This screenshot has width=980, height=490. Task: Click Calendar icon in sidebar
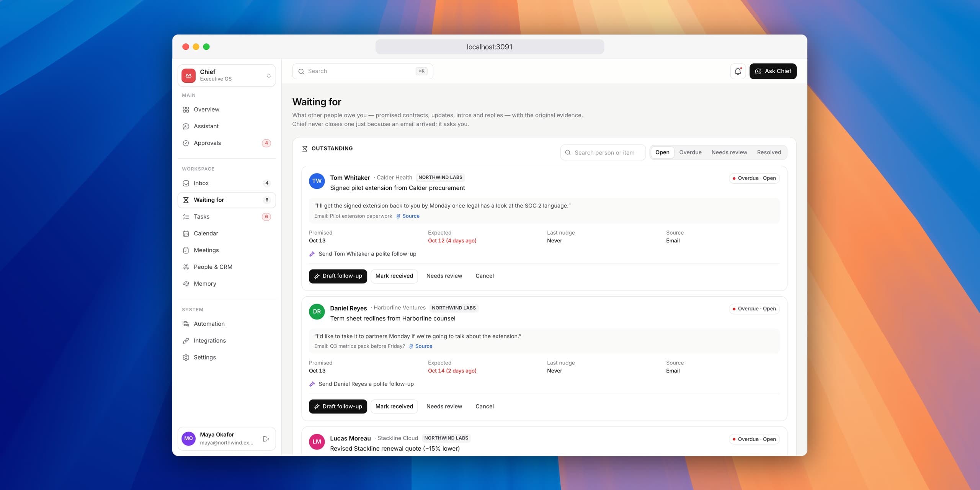[x=186, y=234]
